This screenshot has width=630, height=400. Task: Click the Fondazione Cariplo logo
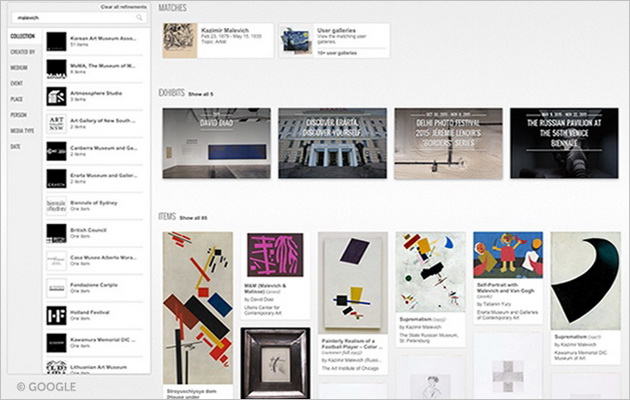coord(56,288)
